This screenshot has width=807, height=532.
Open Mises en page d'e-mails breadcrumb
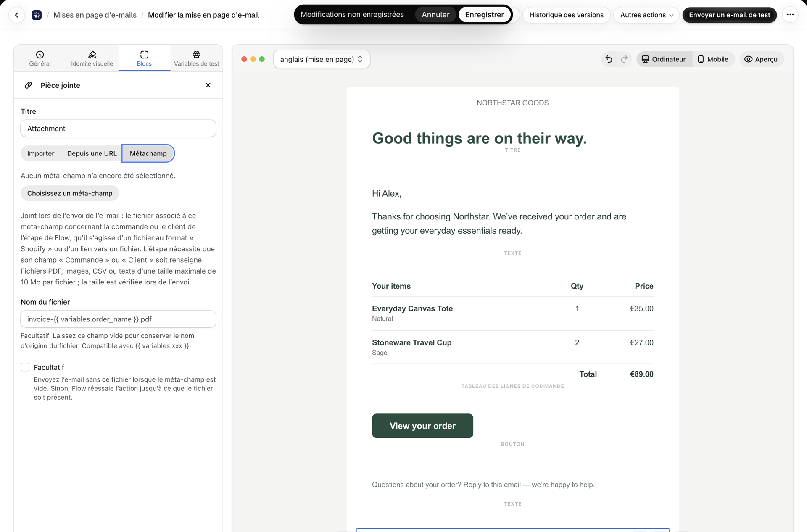coord(95,15)
